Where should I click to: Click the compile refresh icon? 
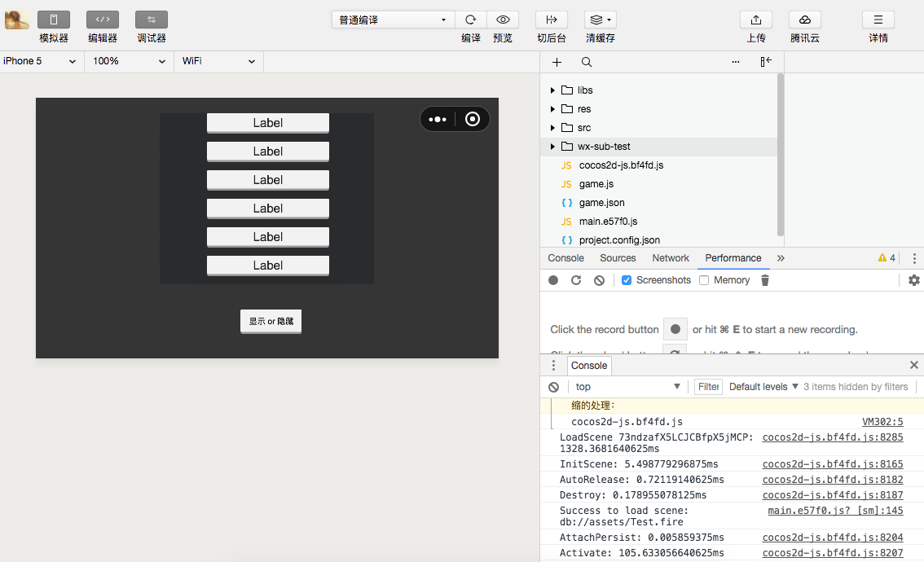470,20
